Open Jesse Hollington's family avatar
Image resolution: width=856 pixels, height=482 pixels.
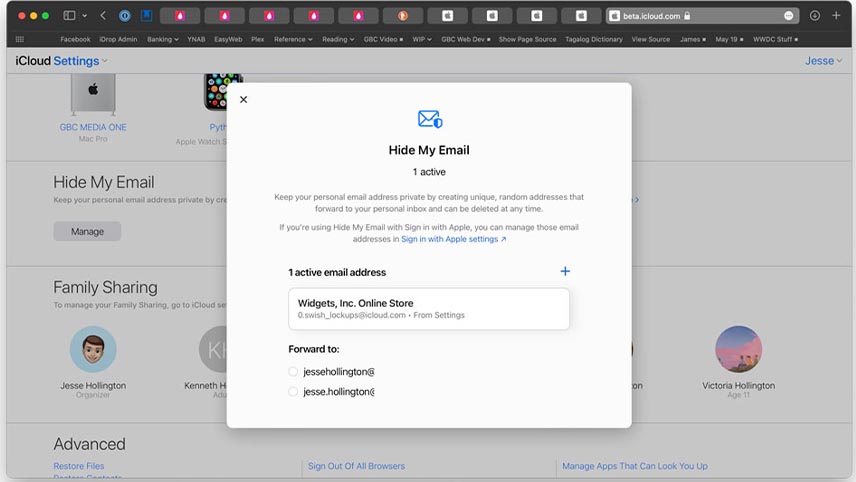93,349
